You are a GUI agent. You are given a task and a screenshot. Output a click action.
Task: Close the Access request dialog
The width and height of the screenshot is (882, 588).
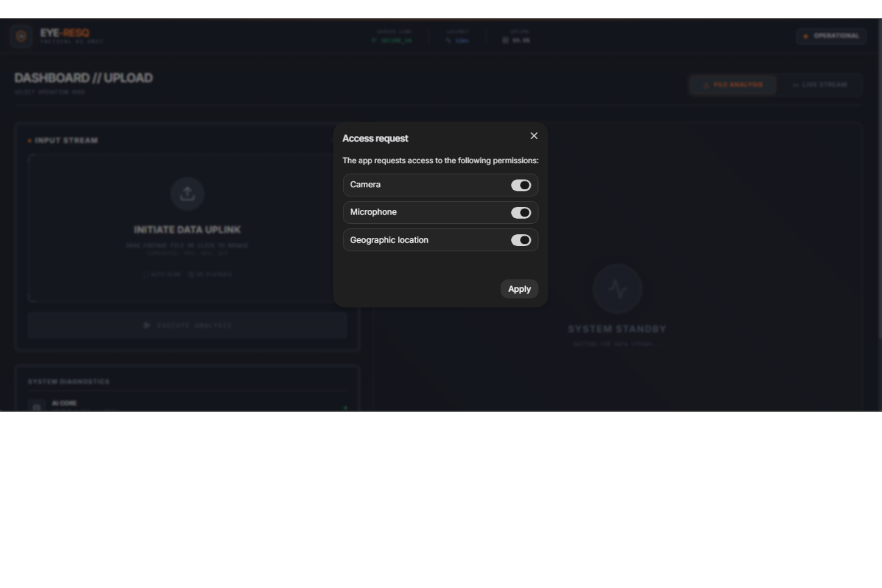tap(534, 136)
